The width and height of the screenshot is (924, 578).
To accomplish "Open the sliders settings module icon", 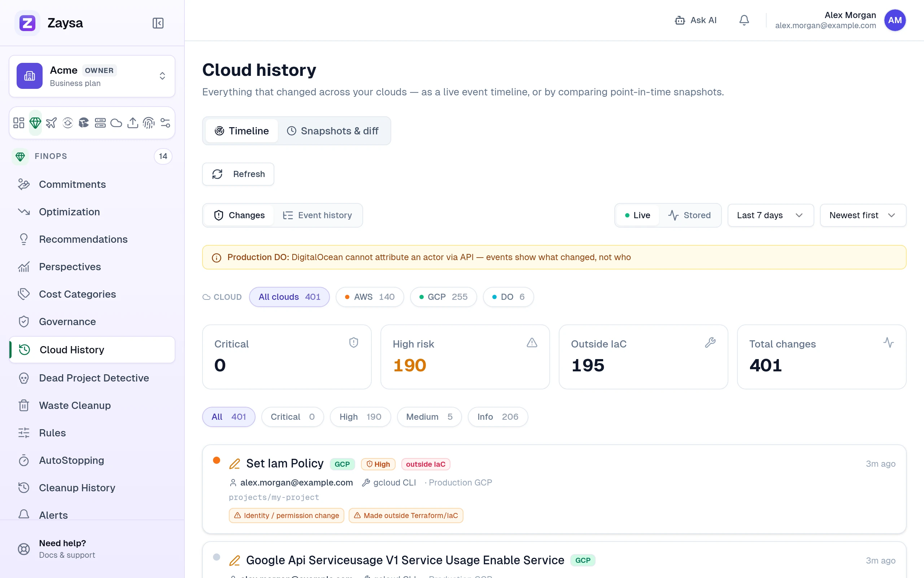I will coord(165,123).
